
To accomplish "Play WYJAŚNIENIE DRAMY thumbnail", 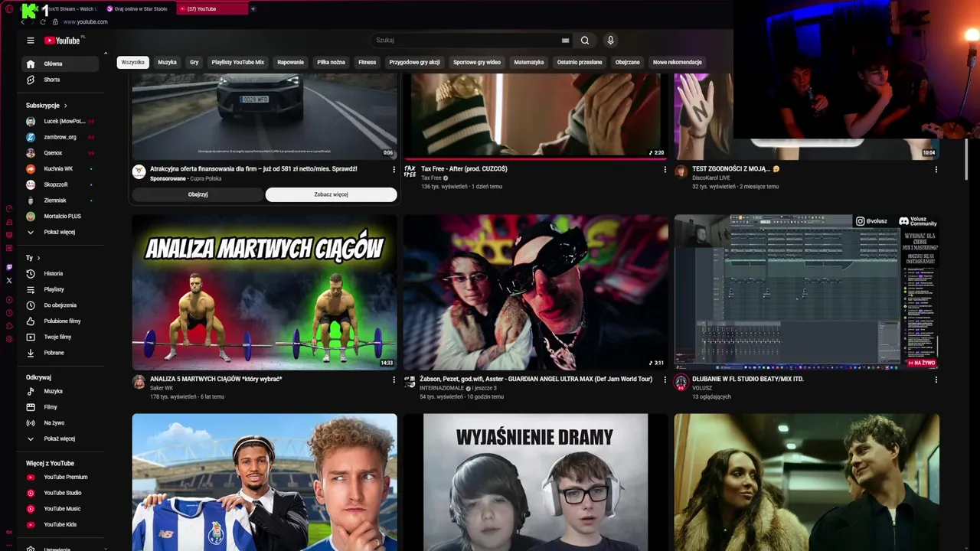I will click(x=535, y=482).
